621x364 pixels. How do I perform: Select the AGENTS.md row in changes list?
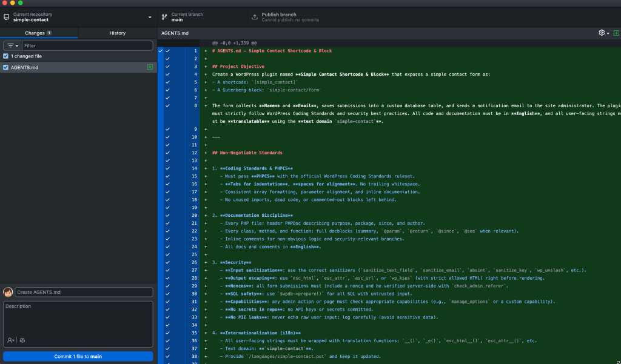point(78,67)
